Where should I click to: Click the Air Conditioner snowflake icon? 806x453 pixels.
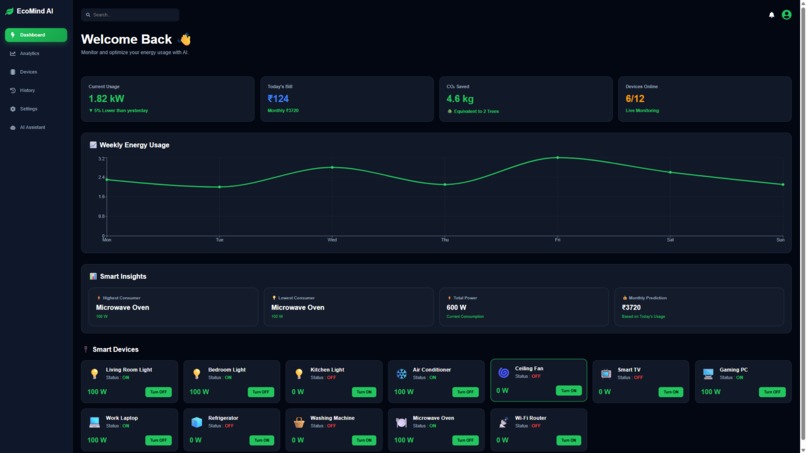pos(401,374)
